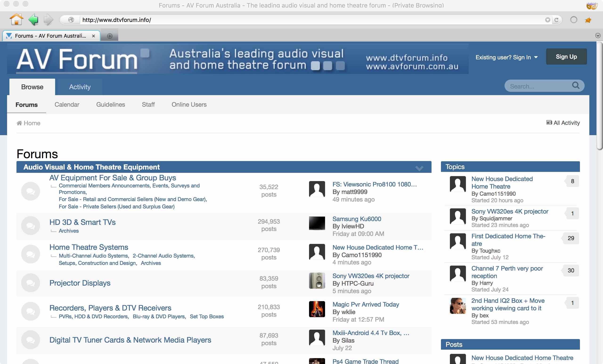603x364 pixels.
Task: Click Recorders, Players & DTV Receivers bubble icon
Action: (31, 311)
